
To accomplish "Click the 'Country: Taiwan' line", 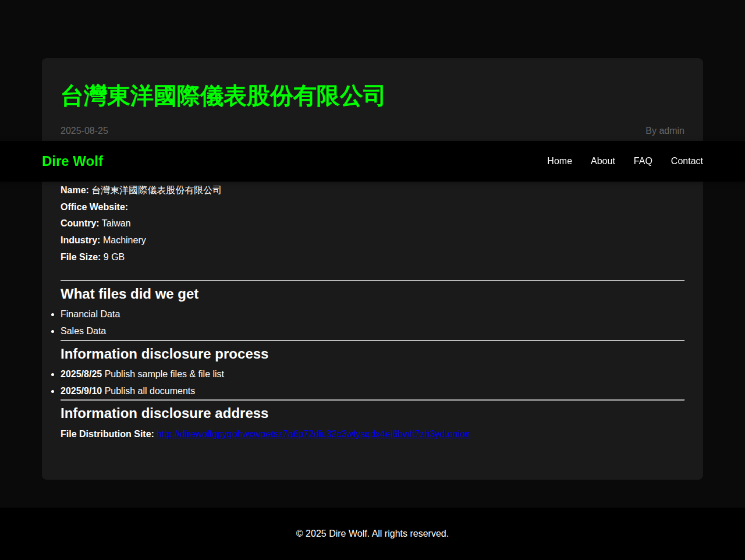I will 95,224.
